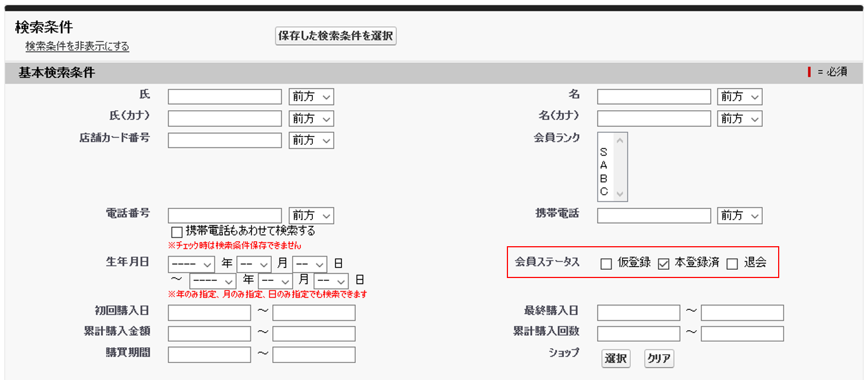
Task: Click the 電話番号 input field
Action: [x=225, y=216]
